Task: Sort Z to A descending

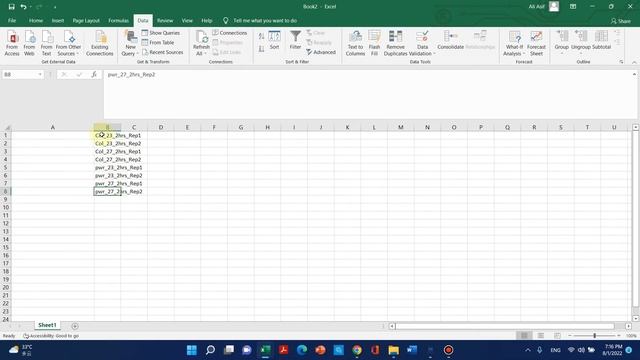Action: tap(261, 49)
